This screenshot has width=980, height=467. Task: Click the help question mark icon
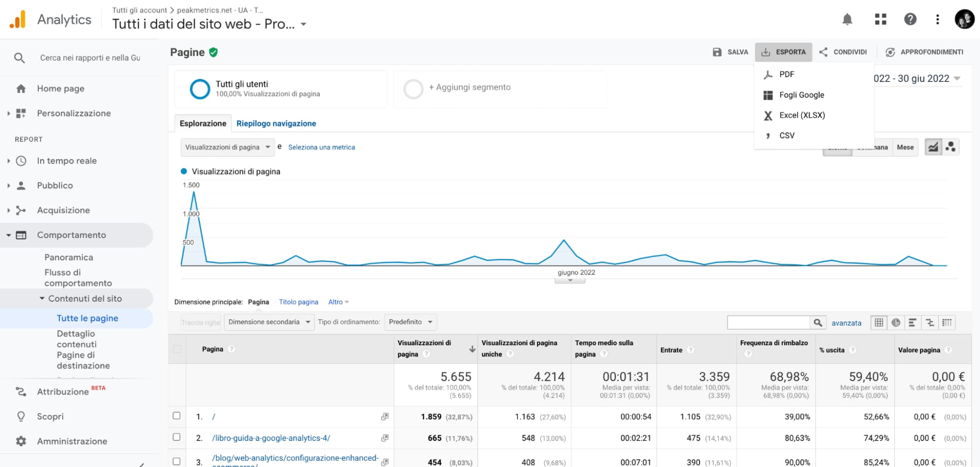(x=910, y=19)
